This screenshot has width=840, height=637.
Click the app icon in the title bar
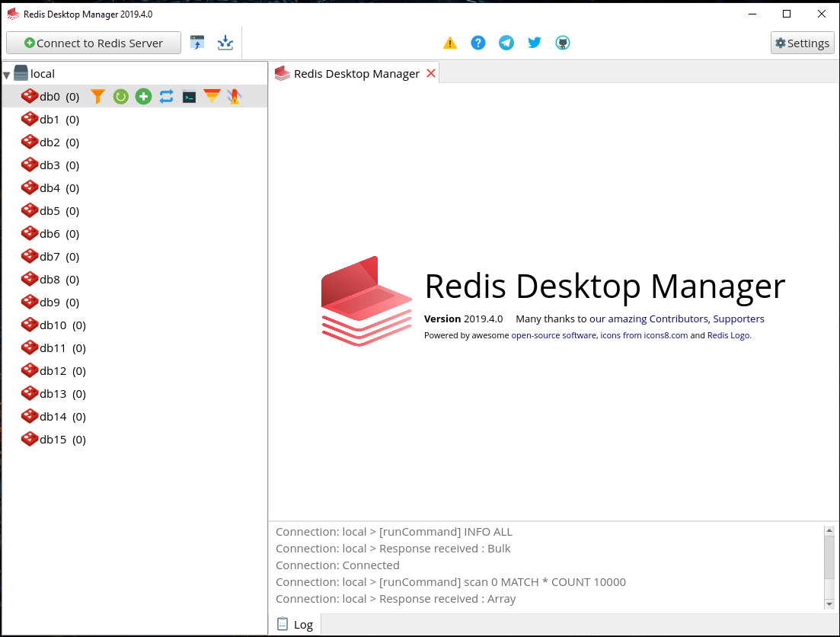coord(13,14)
